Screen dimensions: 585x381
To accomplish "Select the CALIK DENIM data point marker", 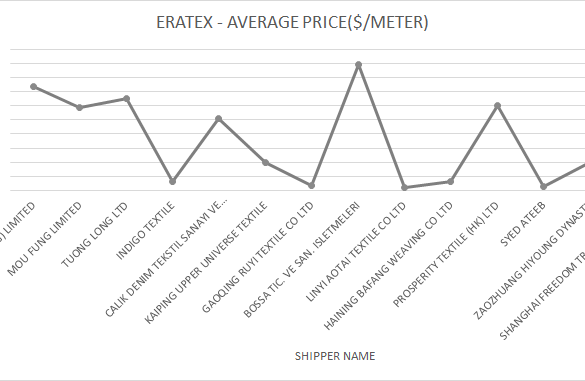I will click(219, 119).
